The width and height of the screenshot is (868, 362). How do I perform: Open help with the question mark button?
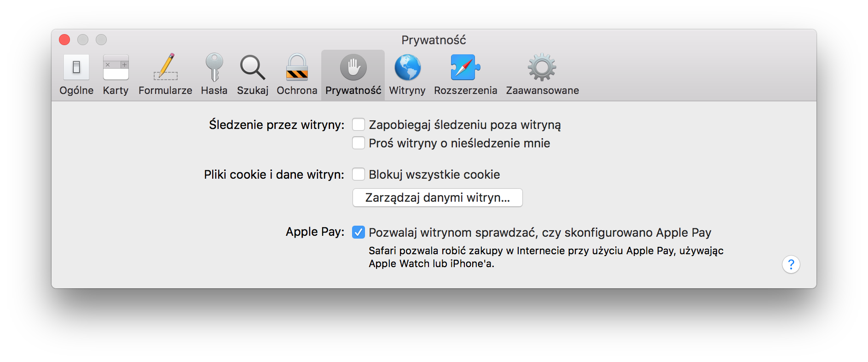[791, 264]
